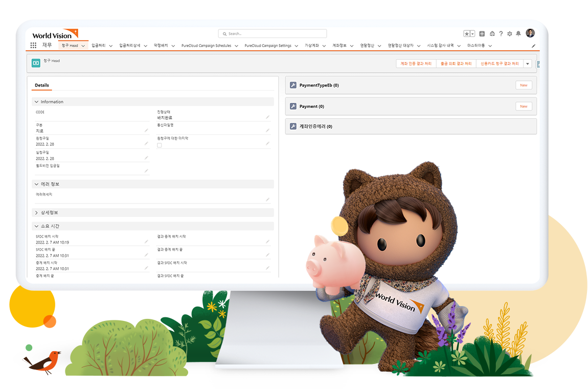Click the 청구 Head record icon
Viewport: 588px width, 389px height.
point(36,63)
